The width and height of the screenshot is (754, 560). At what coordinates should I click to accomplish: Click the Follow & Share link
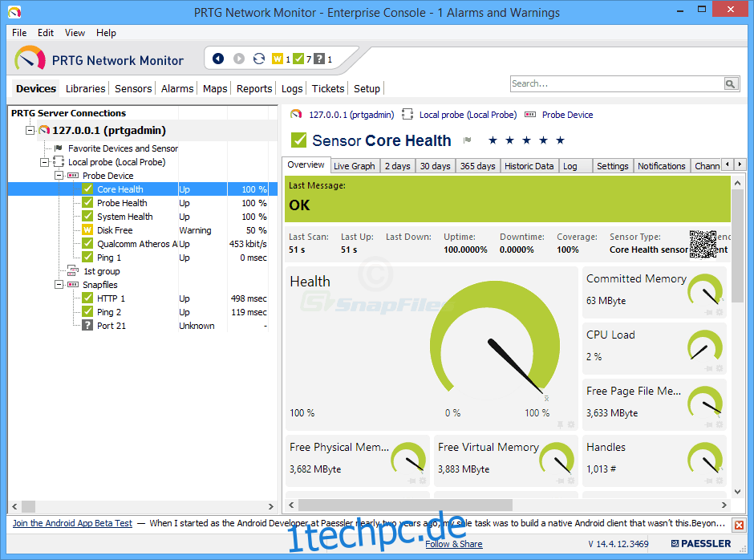click(454, 544)
